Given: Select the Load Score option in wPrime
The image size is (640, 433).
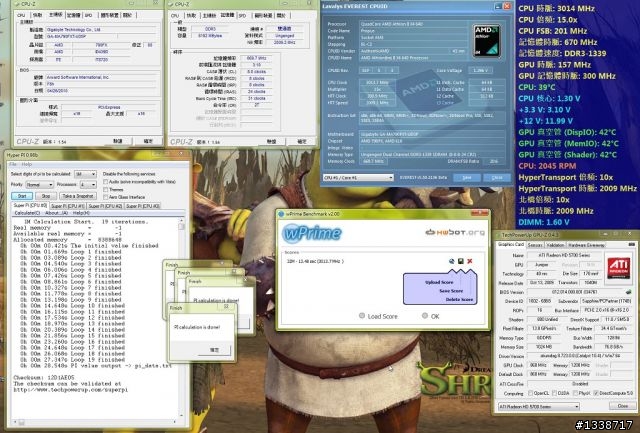Looking at the screenshot, I should [x=362, y=316].
